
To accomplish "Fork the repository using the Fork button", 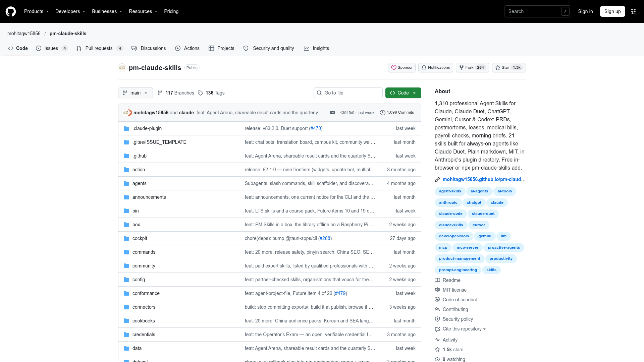I will 472,68.
